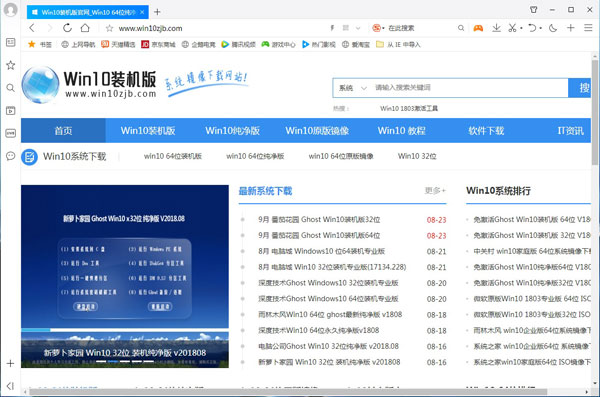Screen dimensions: 600x397
Task: Go back to the previous page
Action: (x=32, y=28)
